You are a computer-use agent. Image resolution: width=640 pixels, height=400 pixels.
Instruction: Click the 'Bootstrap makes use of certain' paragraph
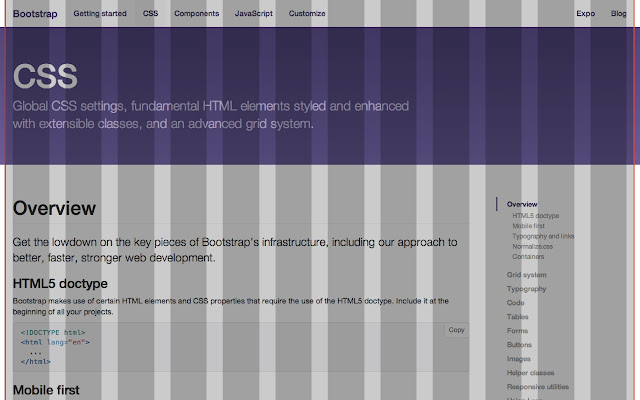(x=231, y=306)
